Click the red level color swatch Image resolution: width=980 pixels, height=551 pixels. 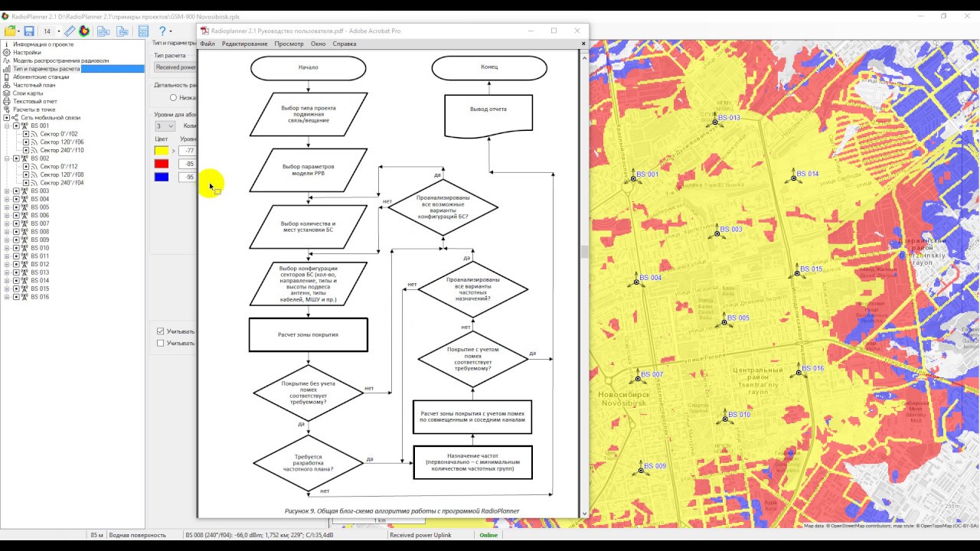pyautogui.click(x=162, y=164)
